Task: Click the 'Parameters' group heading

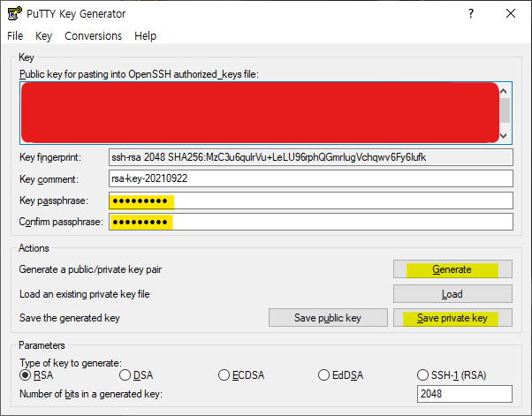Action: click(42, 345)
